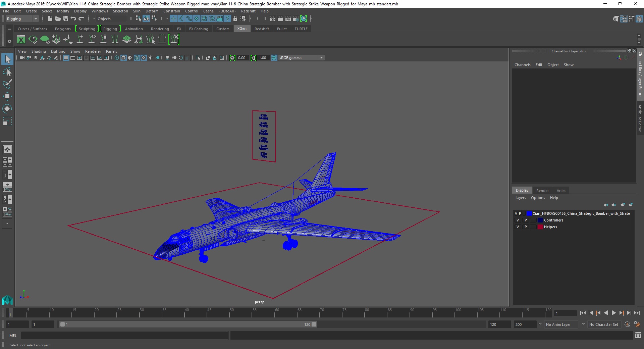Click the XGen preview eye icon
This screenshot has height=349, width=644.
(x=33, y=40)
